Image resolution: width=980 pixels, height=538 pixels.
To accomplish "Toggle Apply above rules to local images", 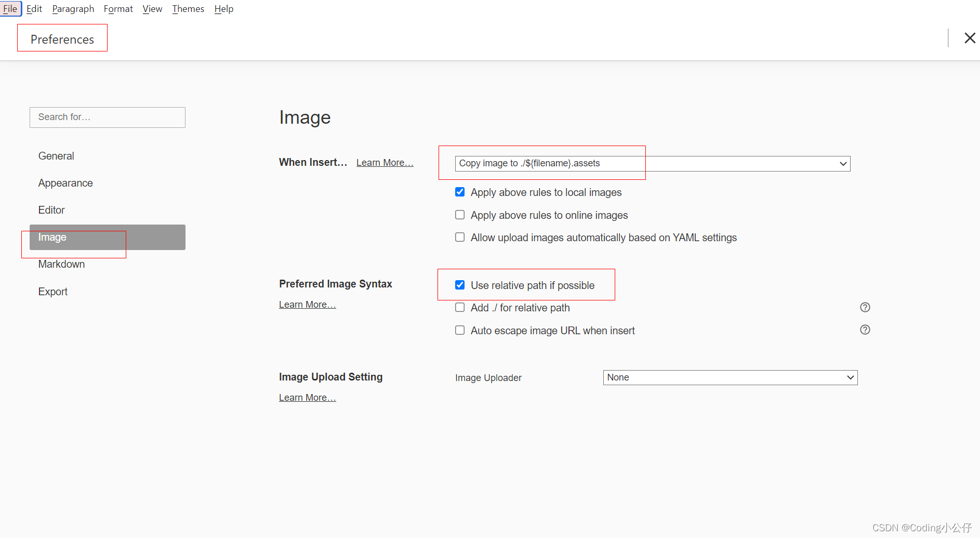I will pos(460,192).
